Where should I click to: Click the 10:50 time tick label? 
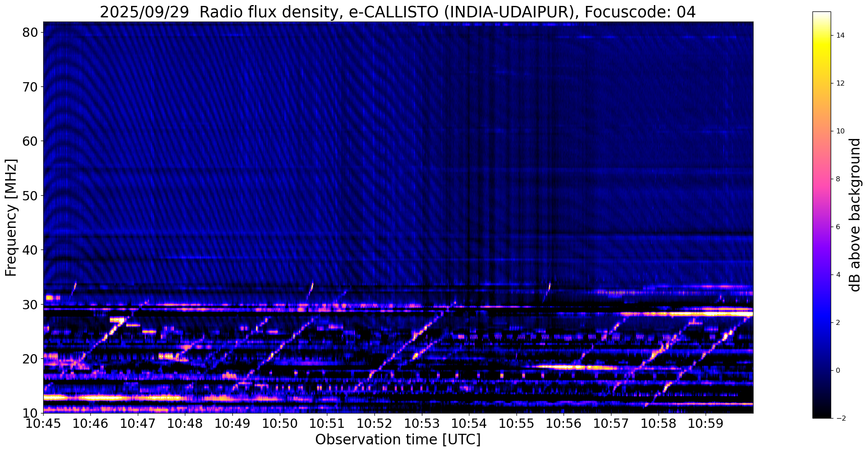click(x=280, y=424)
